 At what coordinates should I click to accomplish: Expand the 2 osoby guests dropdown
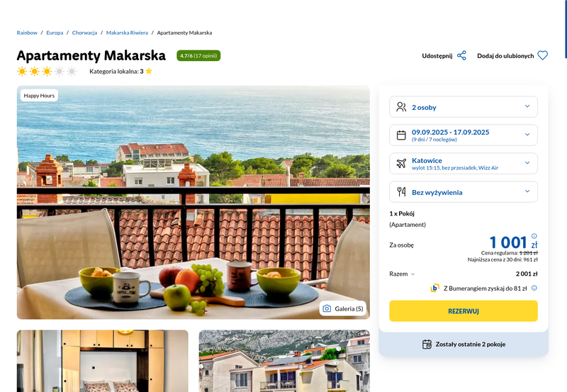464,107
